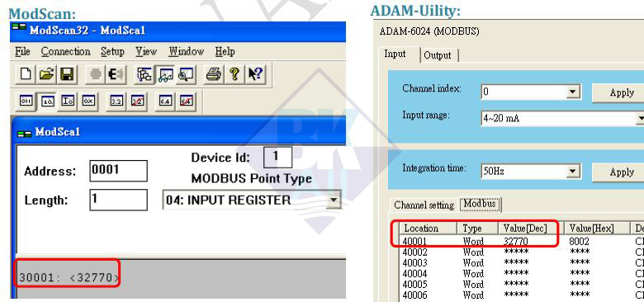Open the Connection menu

point(66,52)
